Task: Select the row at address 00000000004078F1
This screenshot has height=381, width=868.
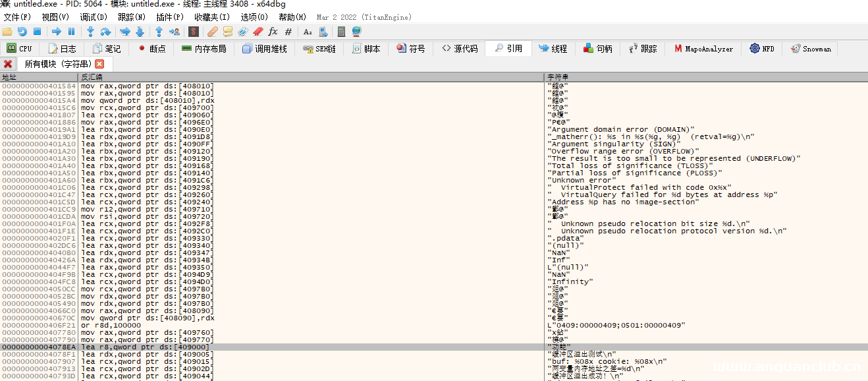Action: tap(39, 354)
